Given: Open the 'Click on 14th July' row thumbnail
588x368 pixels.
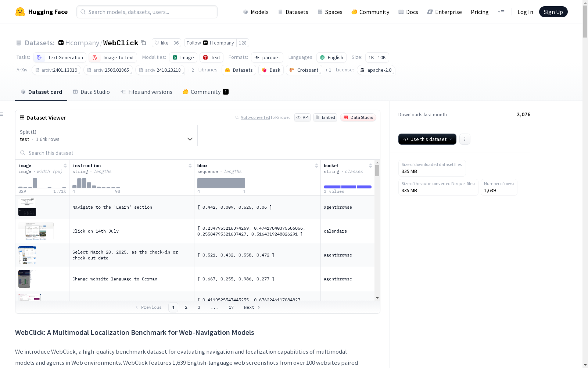Looking at the screenshot, I should click(36, 231).
